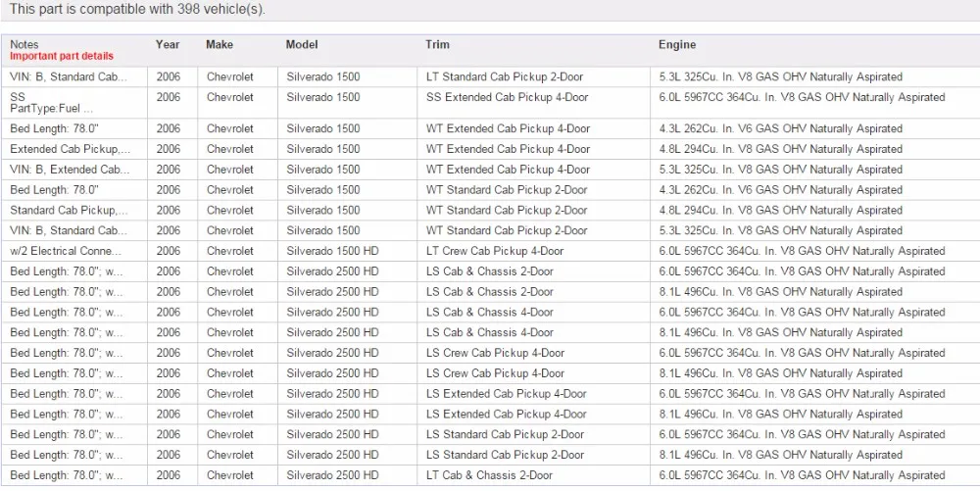Click the 'w/2 Electrical Conne...' note cell
This screenshot has height=491, width=980.
(66, 251)
